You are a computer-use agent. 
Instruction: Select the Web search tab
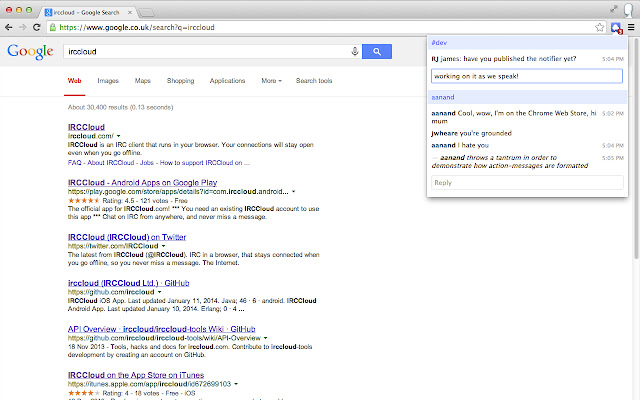click(74, 81)
